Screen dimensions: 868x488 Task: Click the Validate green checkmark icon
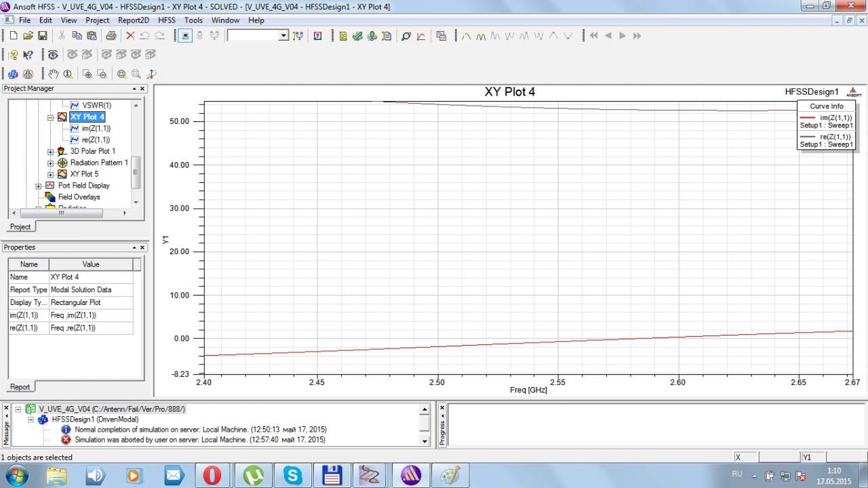[357, 36]
